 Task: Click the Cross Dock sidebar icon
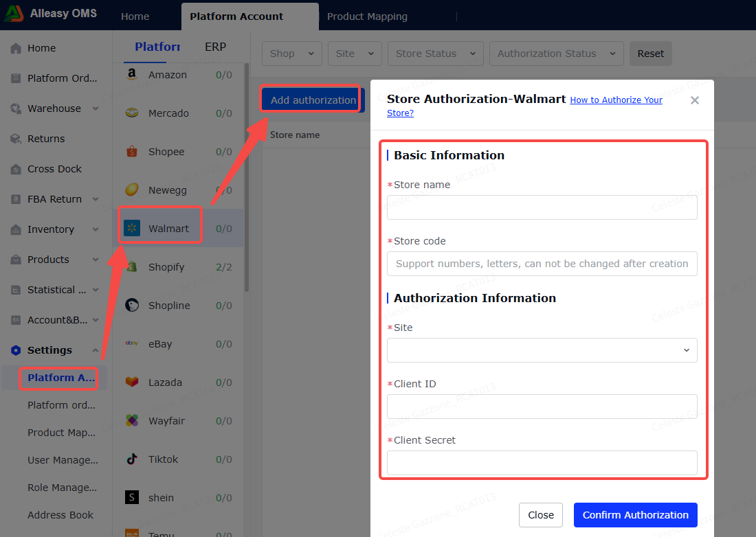pos(16,169)
